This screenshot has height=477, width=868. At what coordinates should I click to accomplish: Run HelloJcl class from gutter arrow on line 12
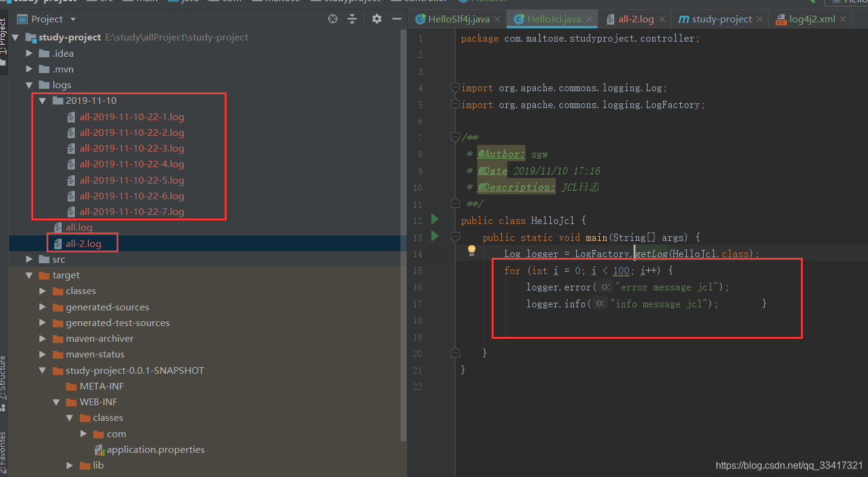[x=434, y=219]
